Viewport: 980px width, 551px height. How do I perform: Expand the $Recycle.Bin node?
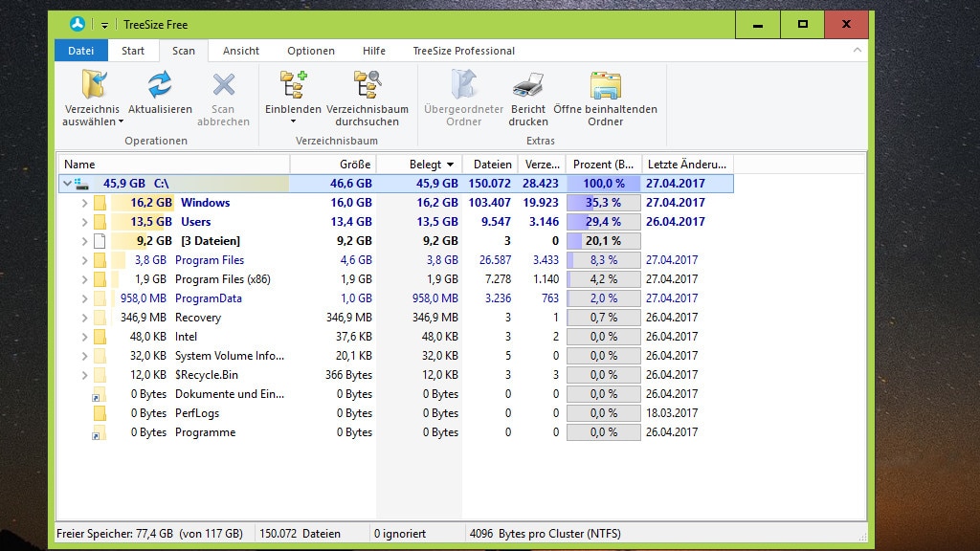coord(84,375)
